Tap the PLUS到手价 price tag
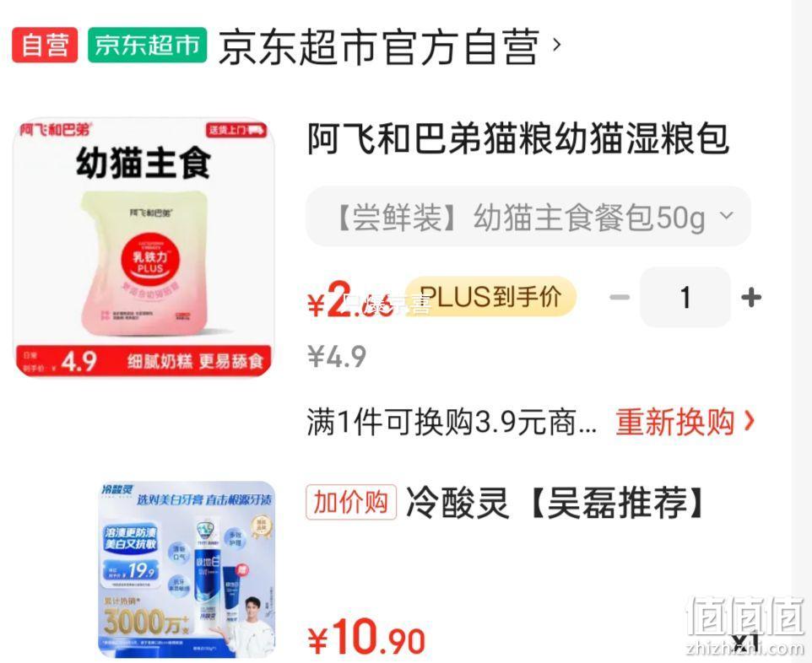The height and width of the screenshot is (663, 812). coord(490,297)
